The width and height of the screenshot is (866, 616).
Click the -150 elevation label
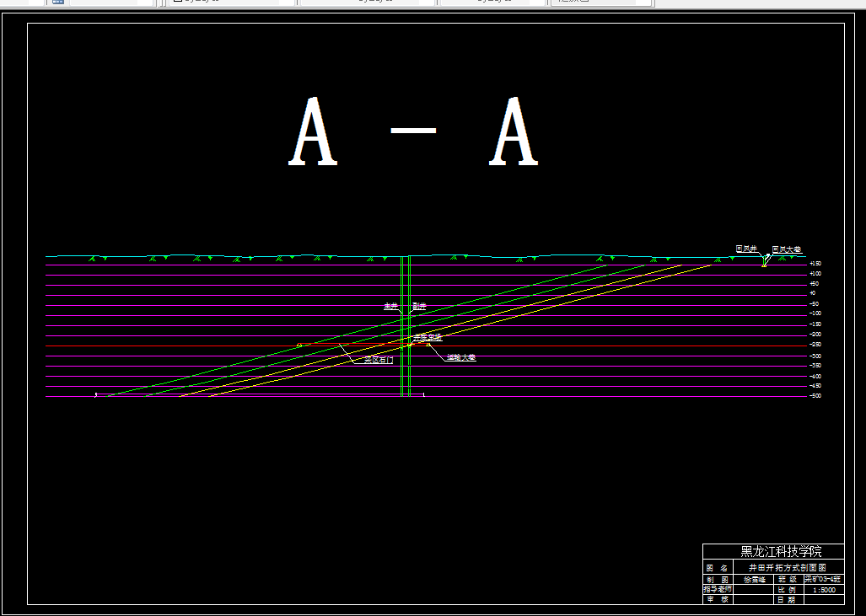tap(815, 324)
